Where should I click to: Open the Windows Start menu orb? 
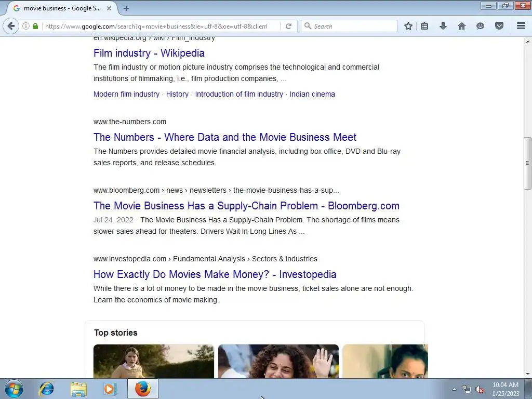click(14, 389)
